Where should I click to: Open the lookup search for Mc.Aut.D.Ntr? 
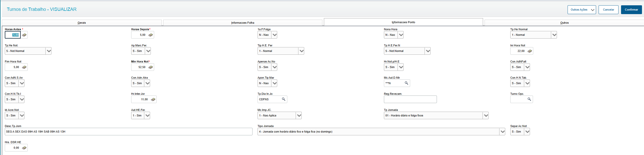(x=406, y=83)
